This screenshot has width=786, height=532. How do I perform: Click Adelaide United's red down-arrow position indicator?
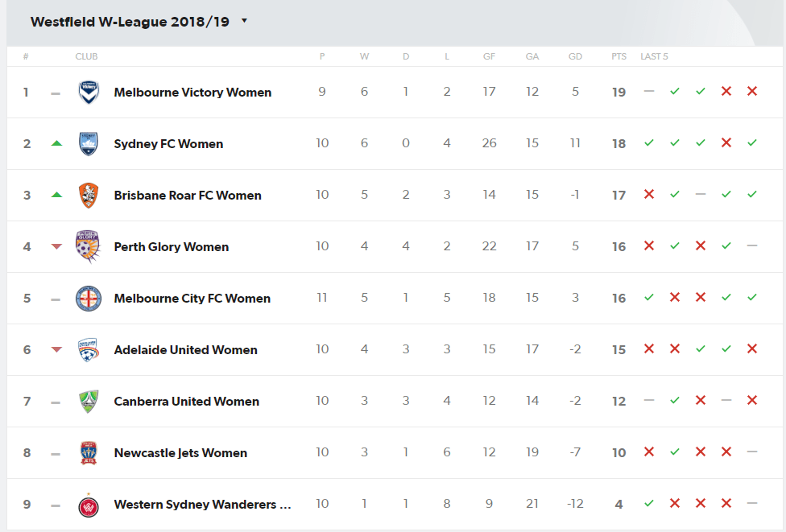click(x=56, y=349)
